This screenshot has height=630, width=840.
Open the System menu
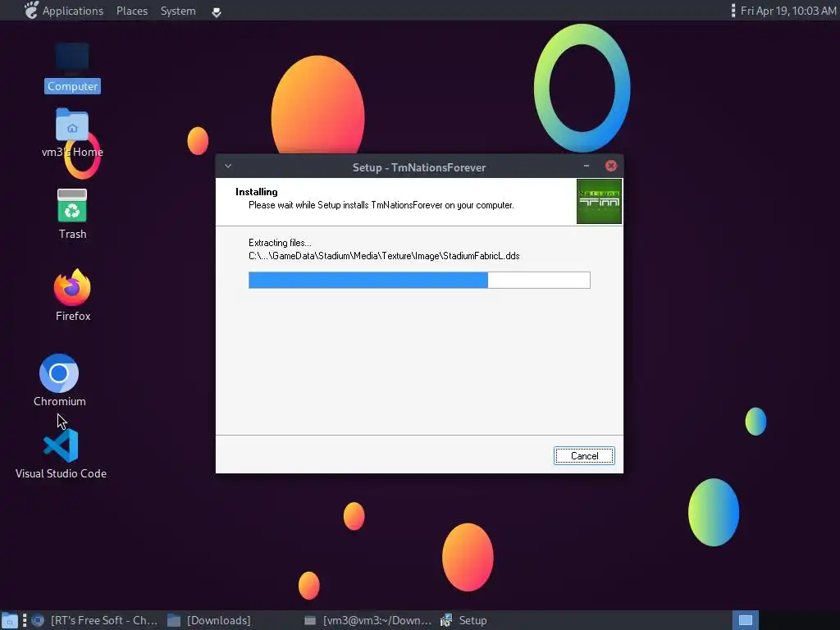(178, 11)
